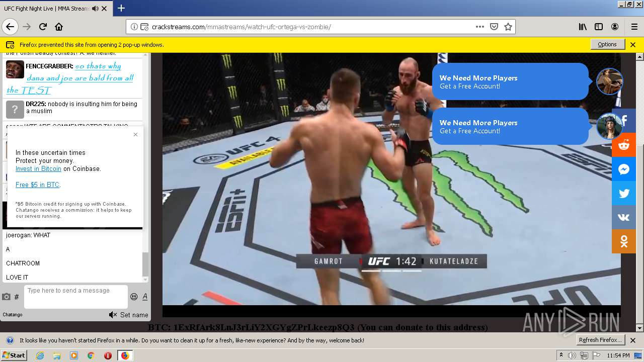Go back to previous page

[10, 27]
